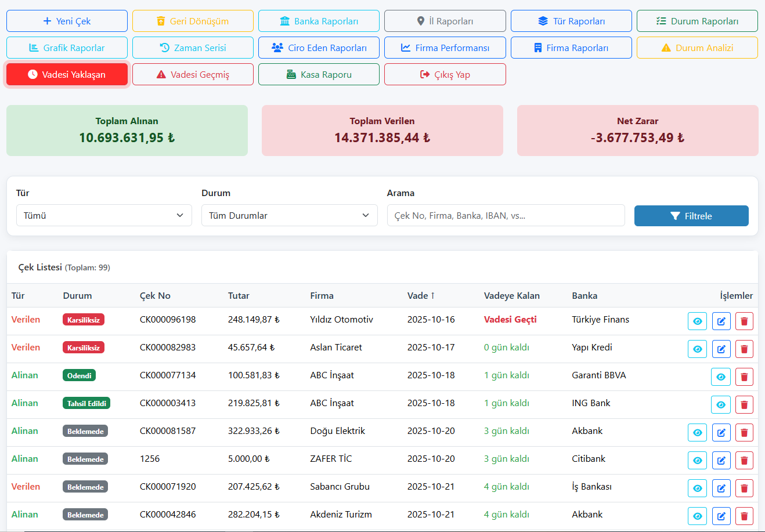
Task: Click the Arama search input field
Action: (x=506, y=215)
